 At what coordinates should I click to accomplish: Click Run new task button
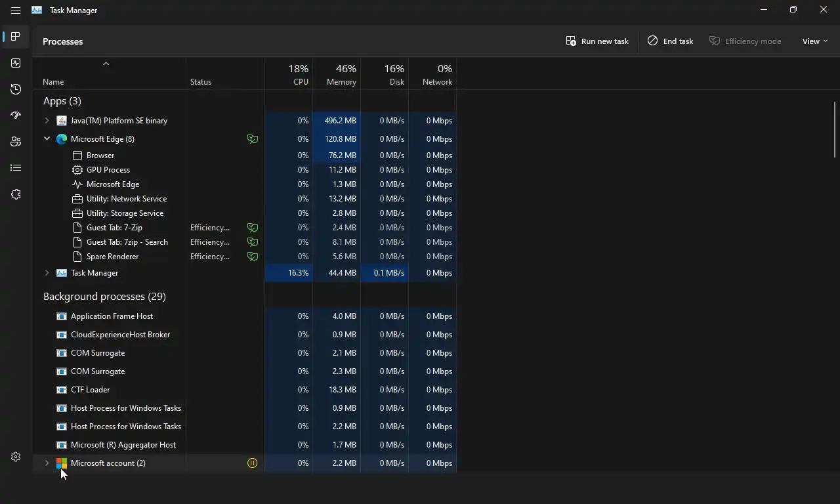pos(597,41)
